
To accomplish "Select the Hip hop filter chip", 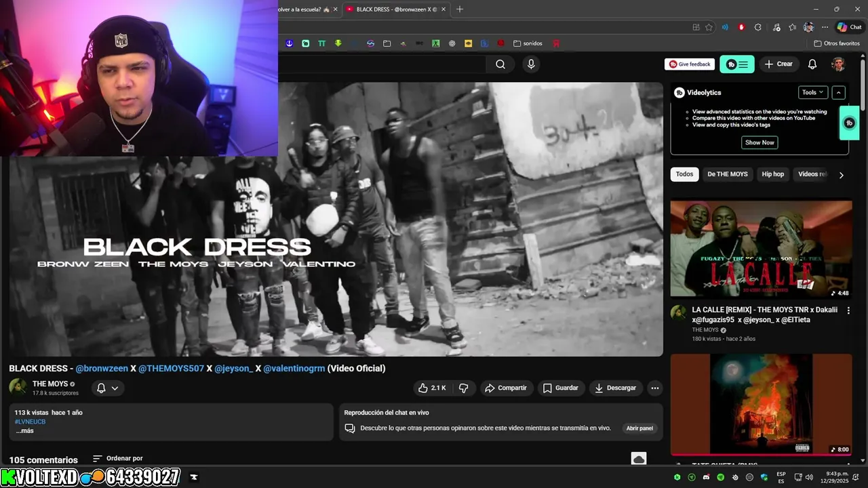I will (x=772, y=174).
